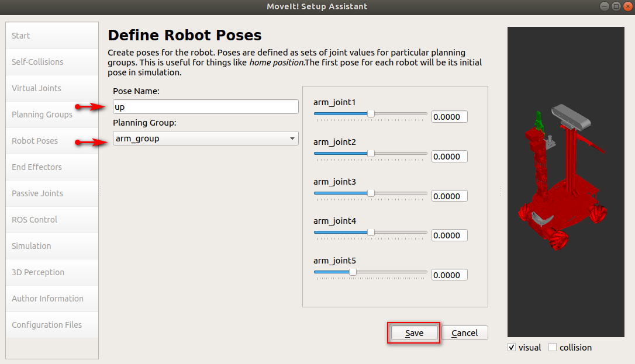Click the arm_joint1 value field

coord(450,117)
